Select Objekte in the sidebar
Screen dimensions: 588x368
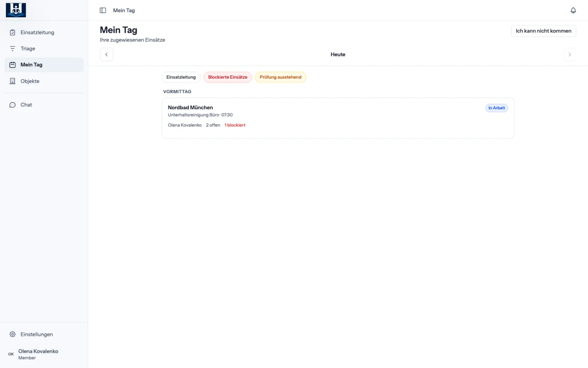click(x=44, y=81)
